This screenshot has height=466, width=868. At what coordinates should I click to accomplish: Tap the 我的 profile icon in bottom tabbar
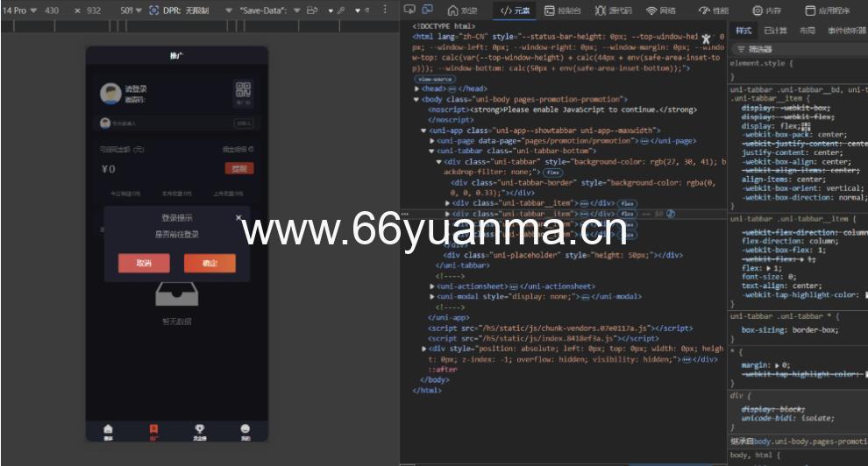pyautogui.click(x=245, y=431)
